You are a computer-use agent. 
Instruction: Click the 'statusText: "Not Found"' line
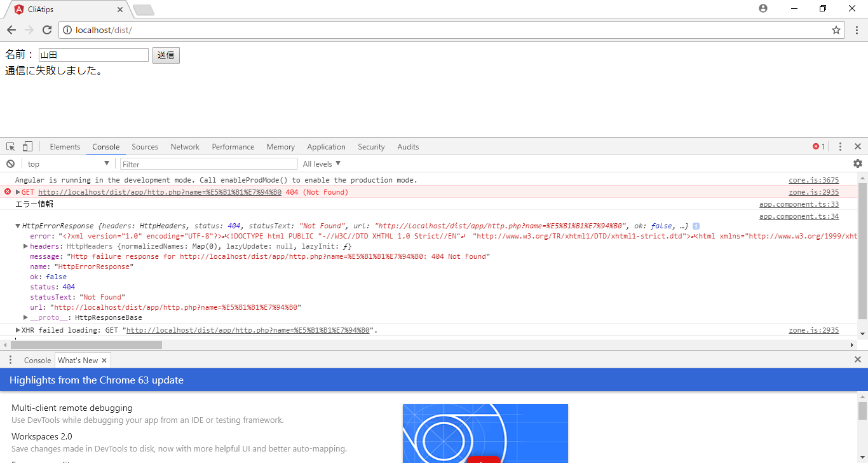pyautogui.click(x=78, y=297)
